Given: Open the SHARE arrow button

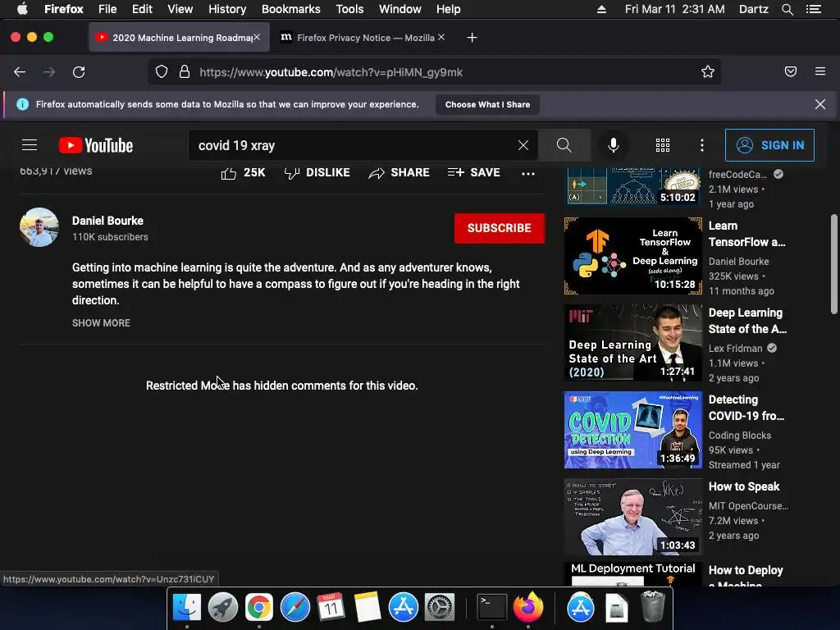Looking at the screenshot, I should coord(399,172).
